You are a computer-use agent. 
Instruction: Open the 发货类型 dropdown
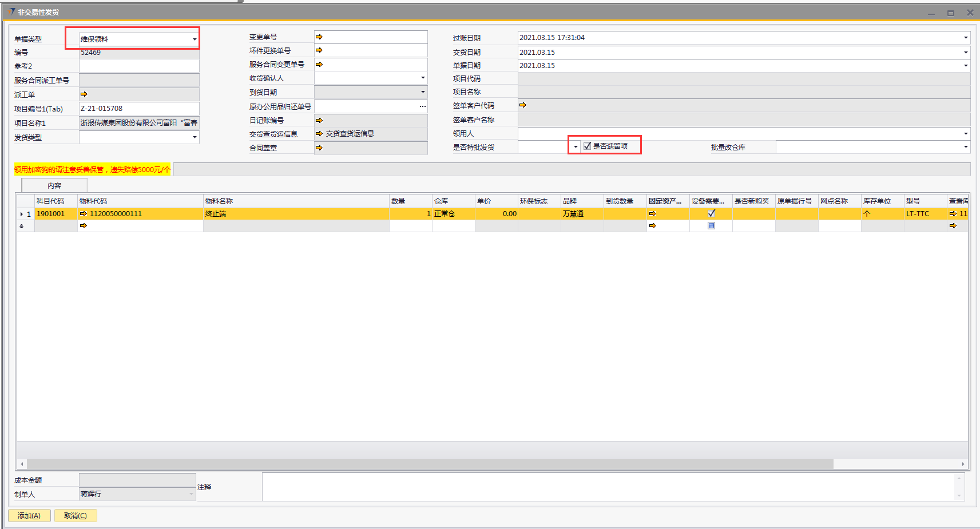[195, 137]
